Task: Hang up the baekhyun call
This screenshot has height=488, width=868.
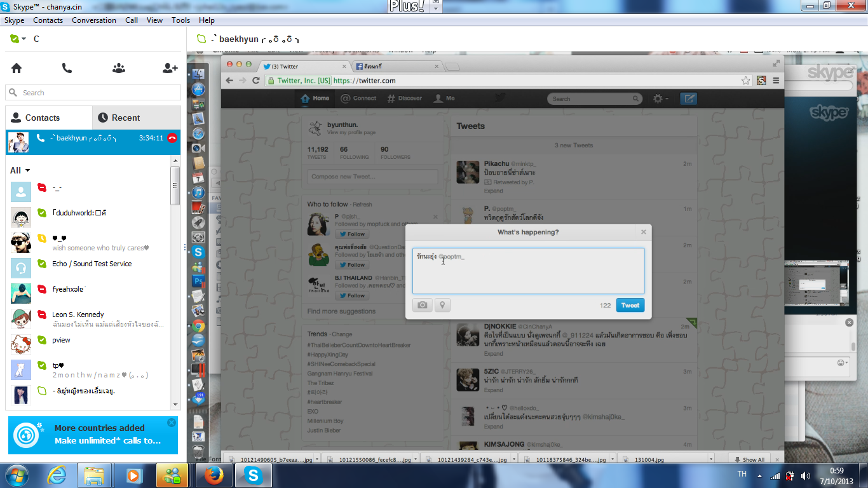Action: click(x=172, y=138)
